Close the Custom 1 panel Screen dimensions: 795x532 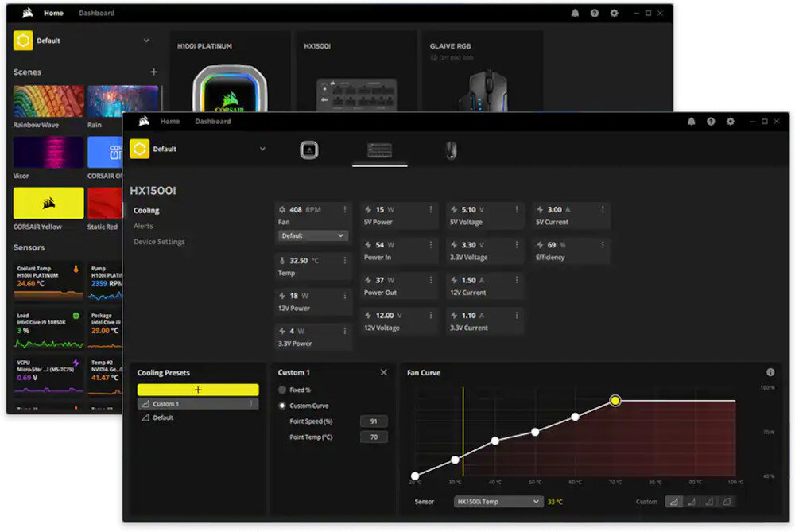pos(384,372)
